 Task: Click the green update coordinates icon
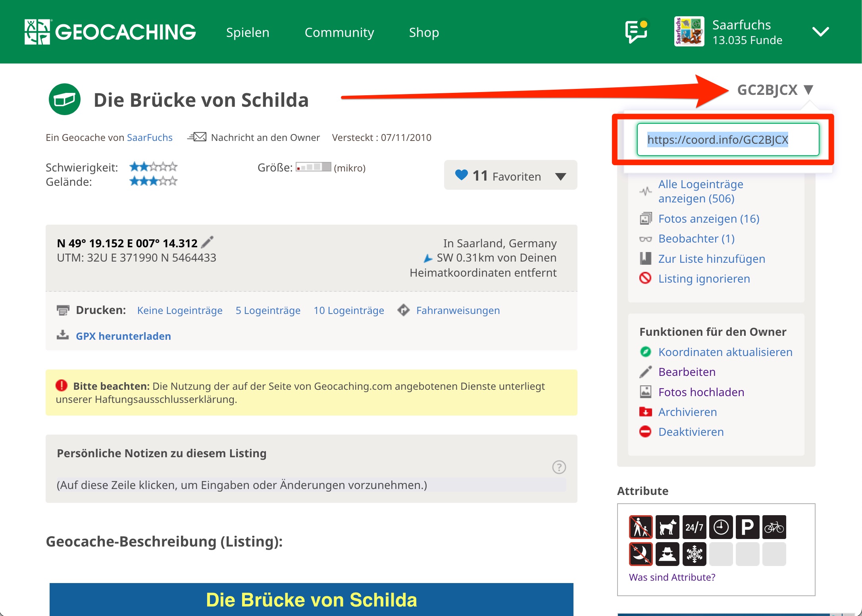click(x=646, y=352)
